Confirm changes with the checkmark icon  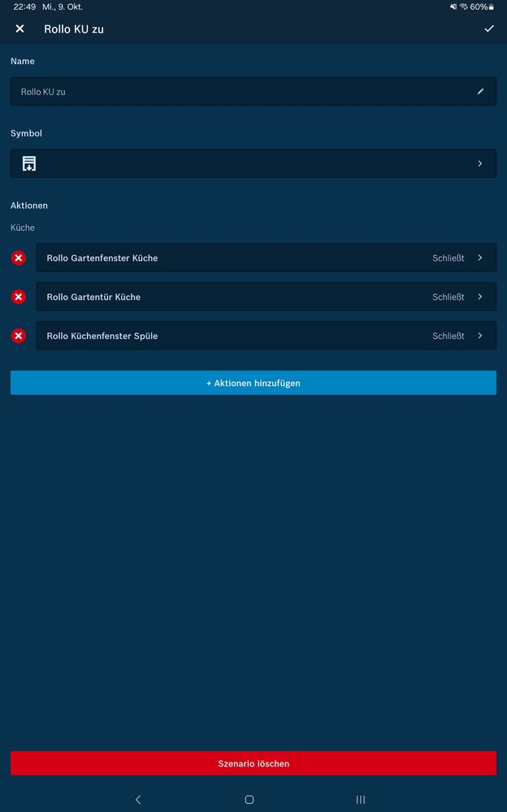pyautogui.click(x=489, y=29)
